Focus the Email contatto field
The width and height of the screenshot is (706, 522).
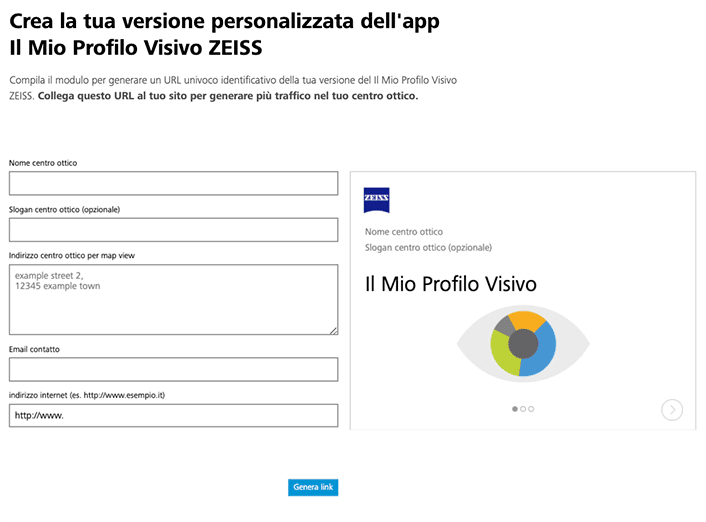click(173, 369)
